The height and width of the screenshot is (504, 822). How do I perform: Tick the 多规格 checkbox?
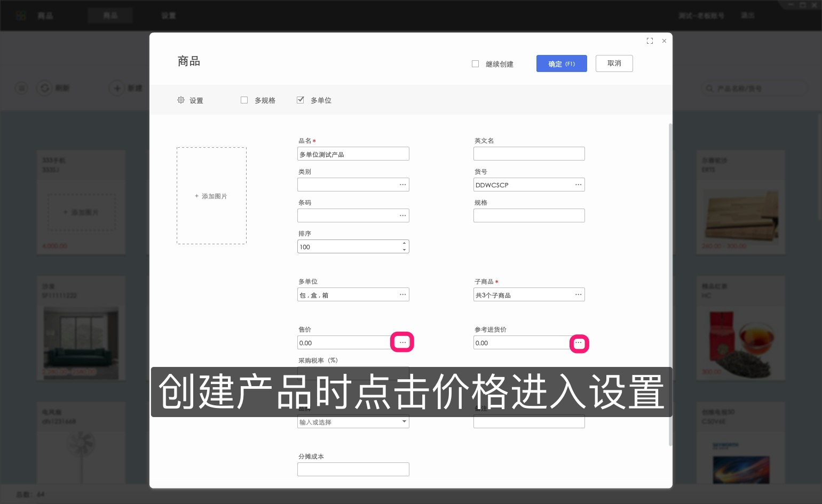(244, 100)
